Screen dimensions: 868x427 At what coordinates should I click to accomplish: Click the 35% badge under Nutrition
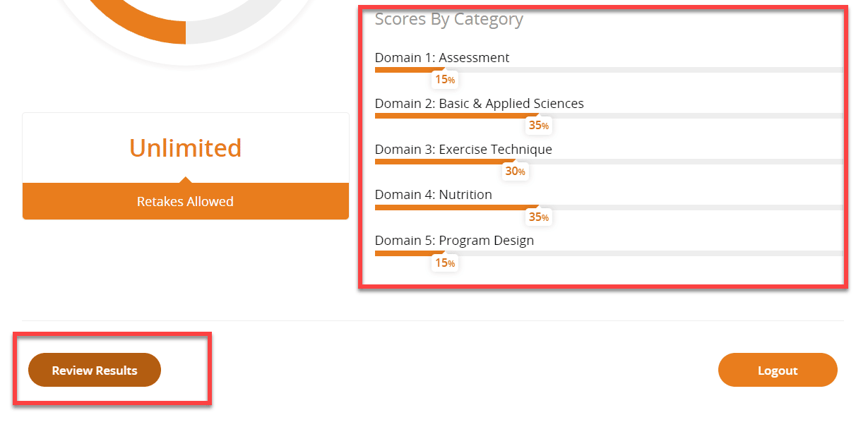(539, 217)
